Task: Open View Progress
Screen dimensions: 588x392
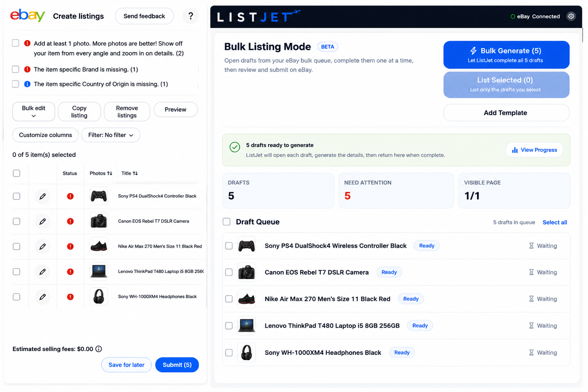Action: [534, 150]
